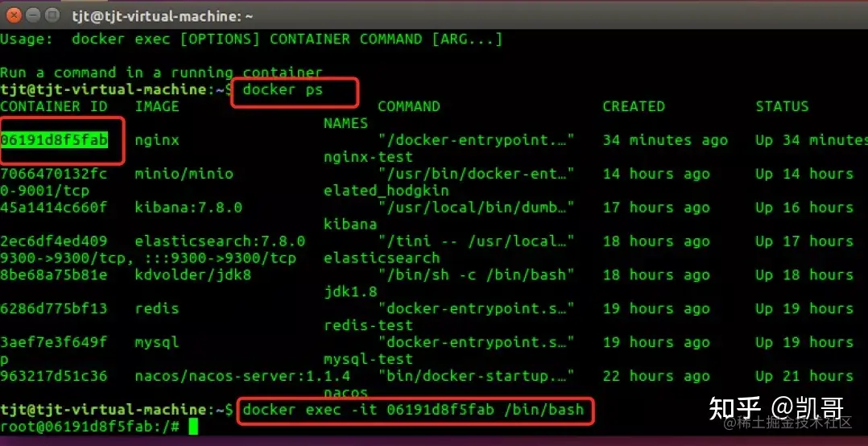
Task: Click the nginx-test container name
Action: pyautogui.click(x=368, y=157)
